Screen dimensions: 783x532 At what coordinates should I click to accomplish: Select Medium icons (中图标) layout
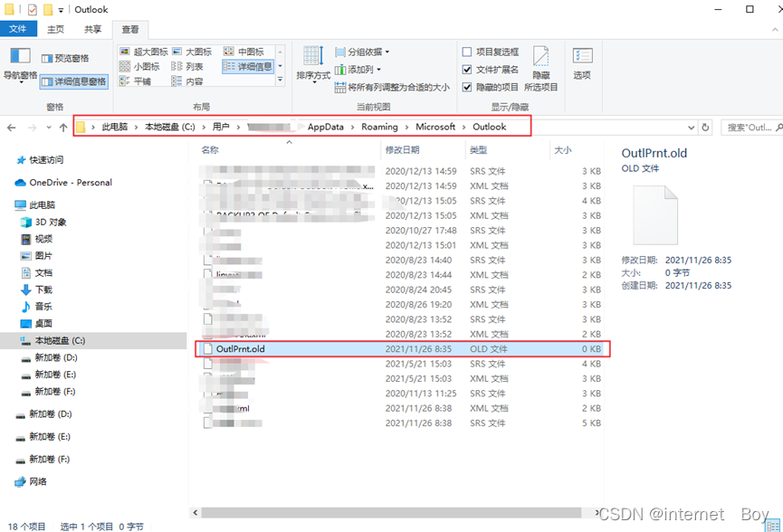pos(243,52)
